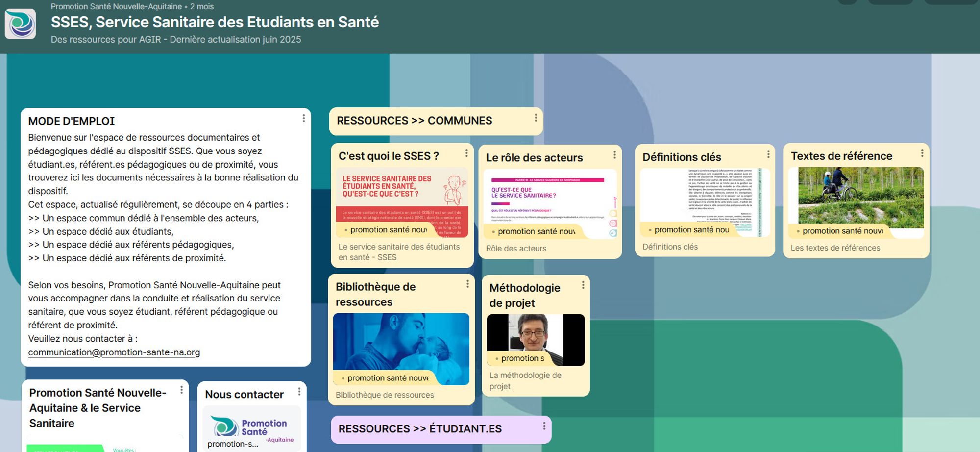Click the promotion-s... link label in Nous contacter

233,444
